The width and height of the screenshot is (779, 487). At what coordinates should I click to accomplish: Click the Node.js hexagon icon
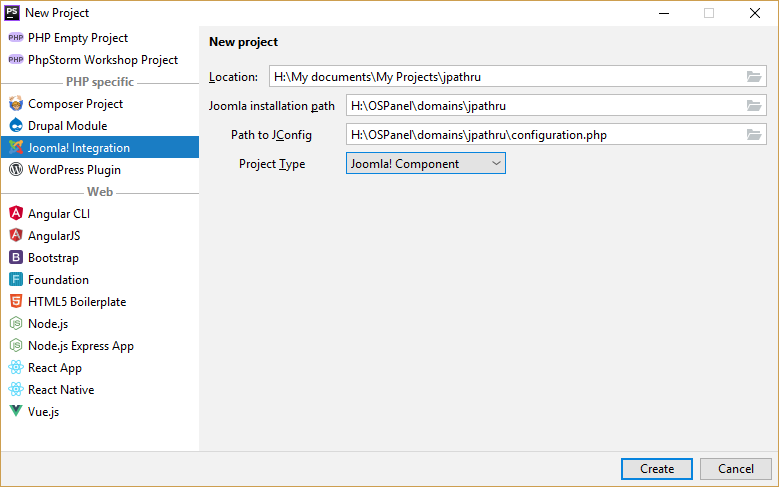pyautogui.click(x=16, y=324)
